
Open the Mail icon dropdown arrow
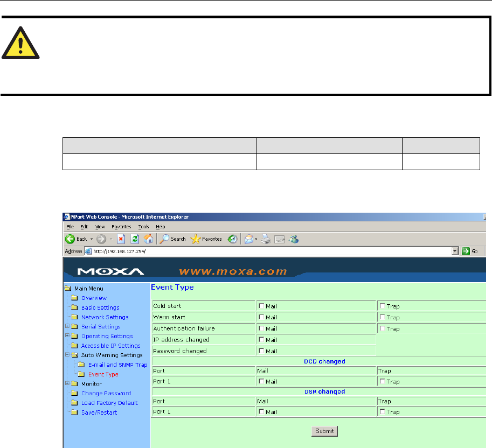pos(256,239)
